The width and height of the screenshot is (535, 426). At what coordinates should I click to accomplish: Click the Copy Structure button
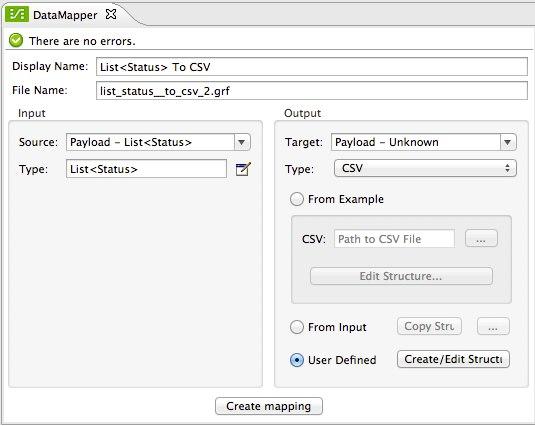429,326
